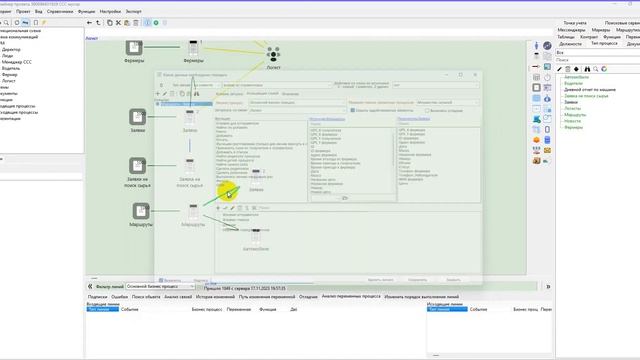Open the Все dropdown in the right panel

pyautogui.click(x=597, y=53)
